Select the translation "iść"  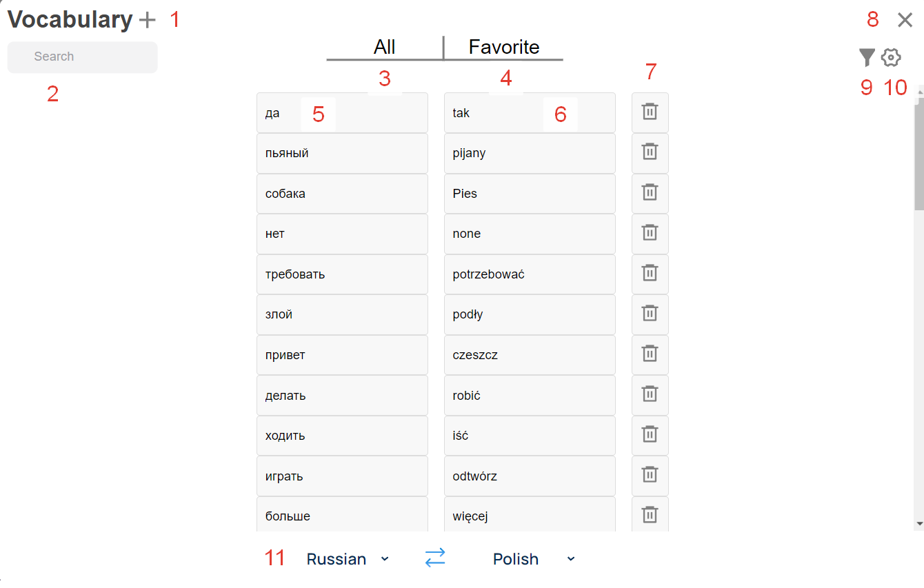(530, 435)
